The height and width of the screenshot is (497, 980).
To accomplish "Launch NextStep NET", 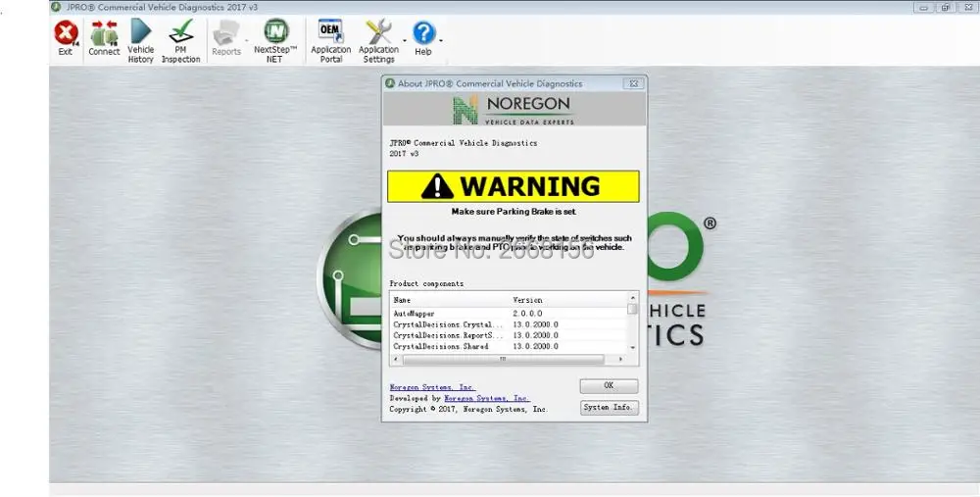I will click(275, 40).
